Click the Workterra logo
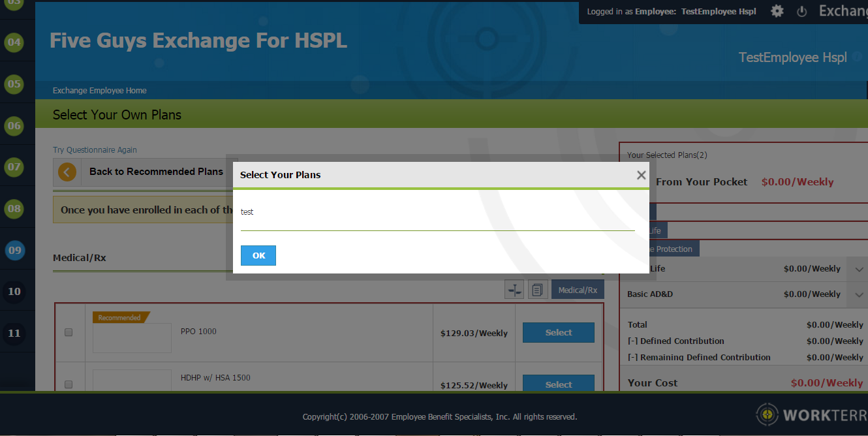Viewport: 868px width, 436px height. 812,414
